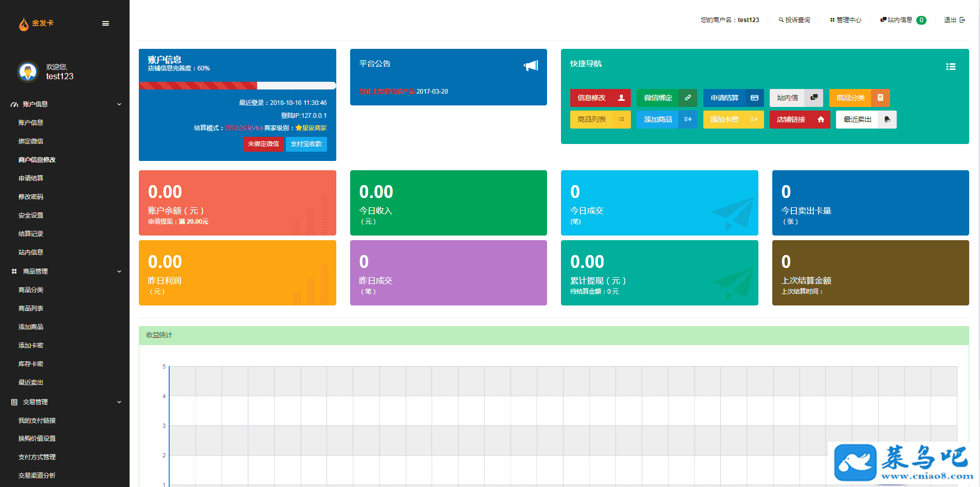Open 安全设置 in the sidebar

(x=31, y=215)
